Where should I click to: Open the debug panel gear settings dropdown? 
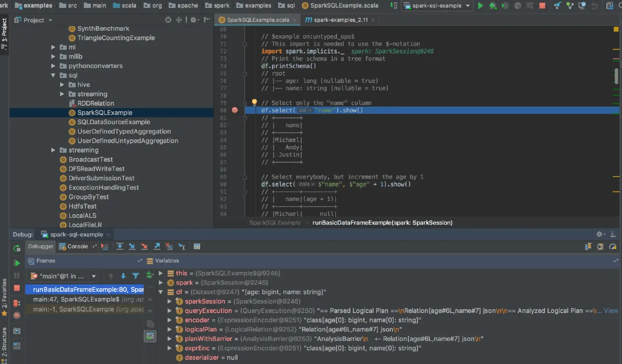coord(601,234)
